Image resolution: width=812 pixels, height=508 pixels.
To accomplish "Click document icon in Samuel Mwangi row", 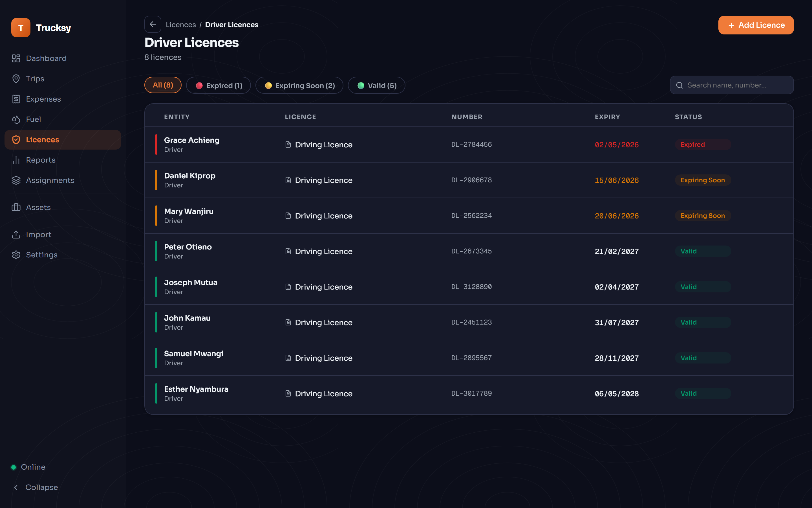I will pos(288,358).
